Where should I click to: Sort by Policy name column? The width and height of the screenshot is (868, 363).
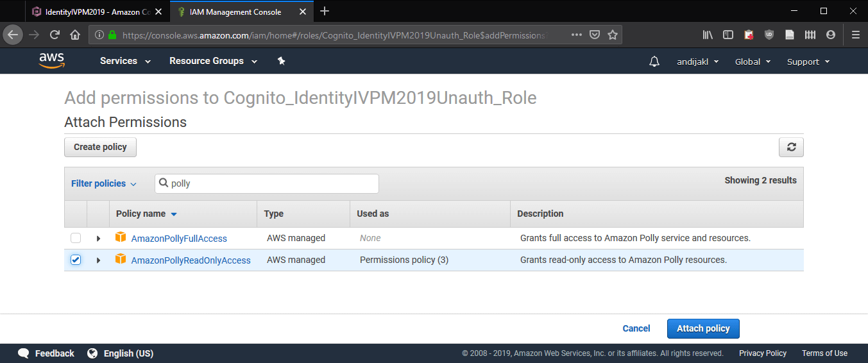point(147,214)
